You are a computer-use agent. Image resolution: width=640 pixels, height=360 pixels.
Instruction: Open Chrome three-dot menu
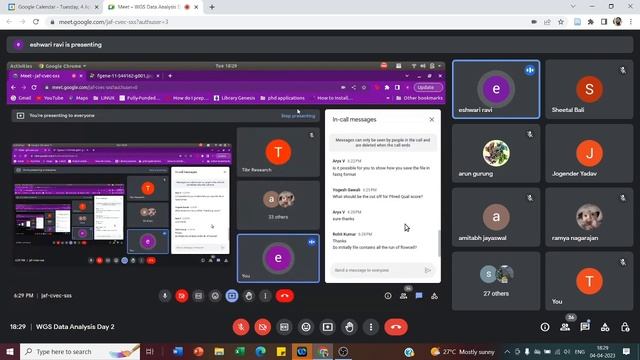[631, 22]
